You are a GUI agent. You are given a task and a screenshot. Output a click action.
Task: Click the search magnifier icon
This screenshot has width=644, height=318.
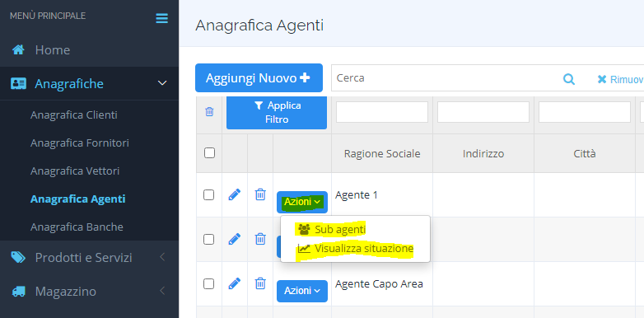click(x=569, y=79)
